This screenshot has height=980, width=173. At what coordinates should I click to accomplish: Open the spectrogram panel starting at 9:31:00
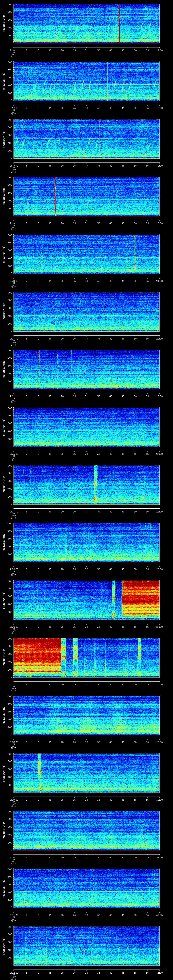pyautogui.click(x=87, y=889)
